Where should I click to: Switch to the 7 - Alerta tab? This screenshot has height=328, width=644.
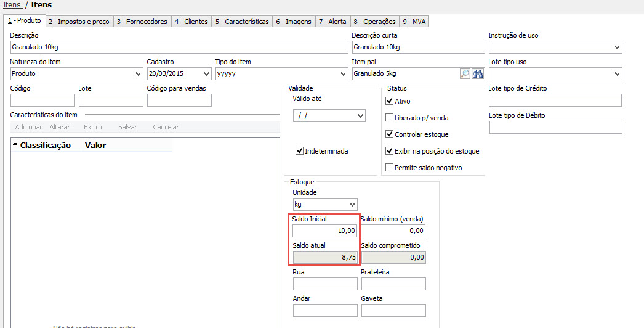coord(332,22)
